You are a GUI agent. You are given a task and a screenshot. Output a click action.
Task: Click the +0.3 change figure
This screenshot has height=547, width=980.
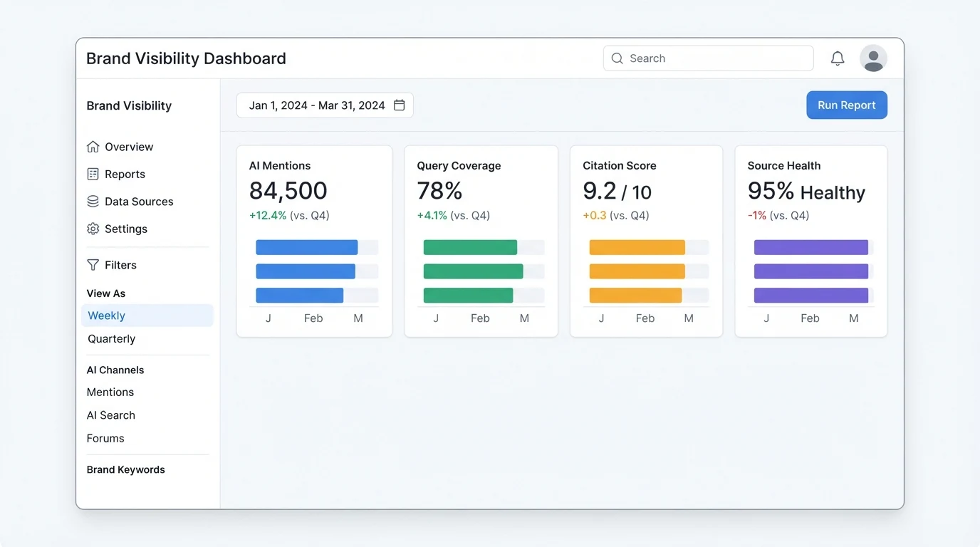(x=595, y=216)
